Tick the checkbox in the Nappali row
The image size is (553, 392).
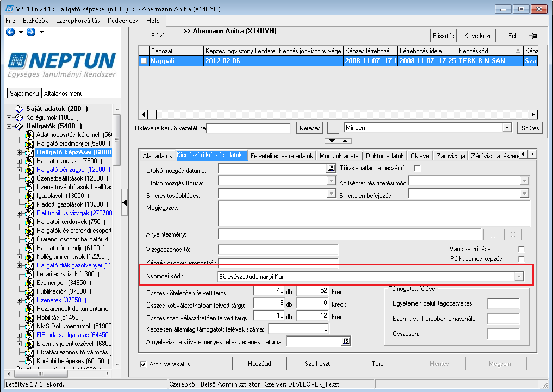coord(144,61)
